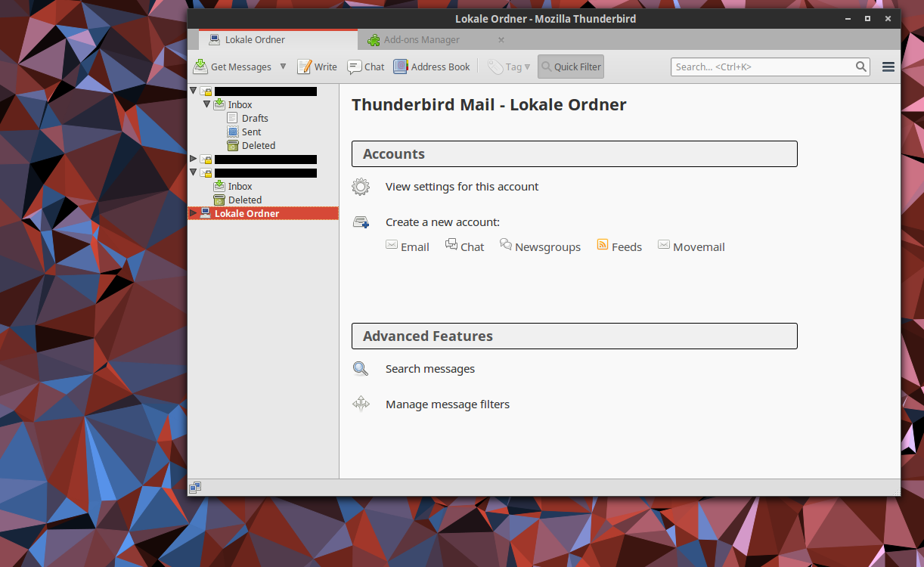Click the magnifier icon in search box
Screen dimensions: 924x567
861,67
